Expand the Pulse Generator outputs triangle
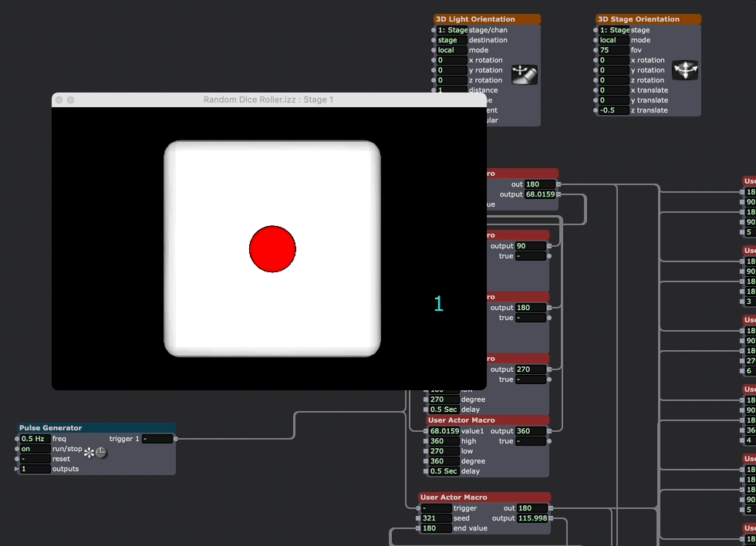756x546 pixels. pos(16,469)
